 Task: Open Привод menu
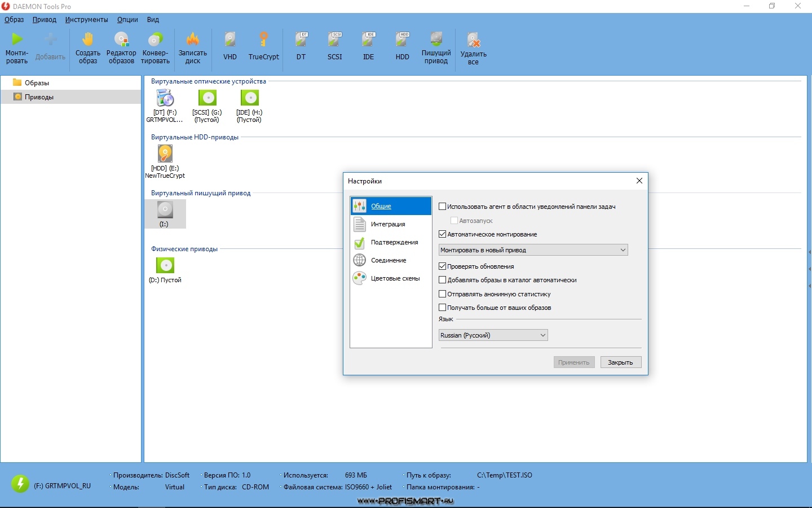click(45, 19)
